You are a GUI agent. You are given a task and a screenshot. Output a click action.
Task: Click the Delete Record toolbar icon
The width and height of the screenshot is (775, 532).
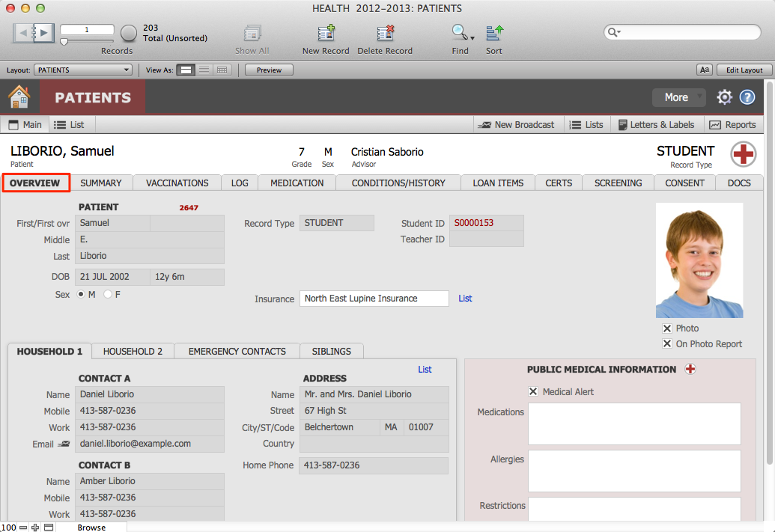click(x=385, y=34)
